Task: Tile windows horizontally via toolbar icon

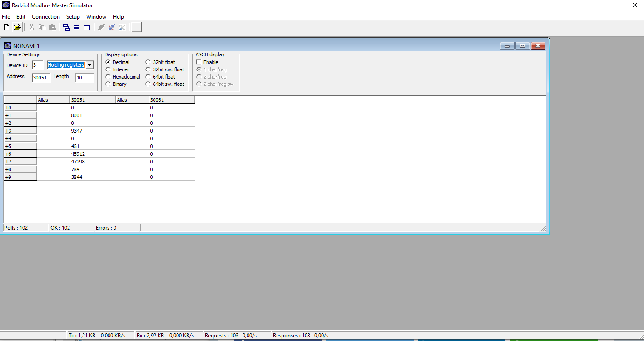Action: click(77, 27)
